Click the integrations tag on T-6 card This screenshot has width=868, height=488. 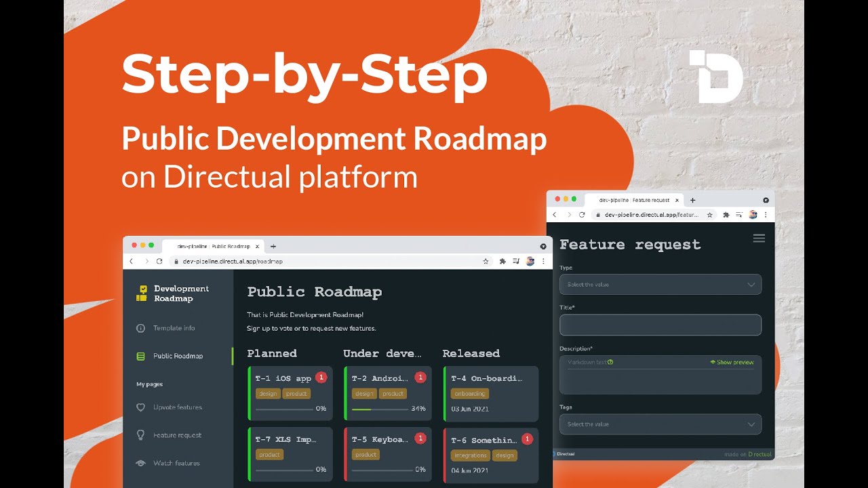(x=471, y=455)
